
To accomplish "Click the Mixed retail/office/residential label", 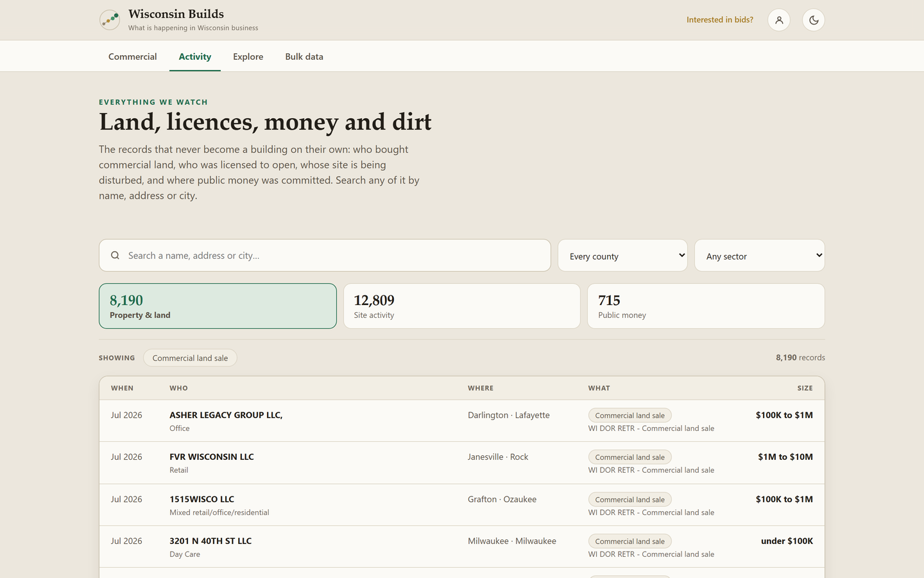I will coord(219,512).
